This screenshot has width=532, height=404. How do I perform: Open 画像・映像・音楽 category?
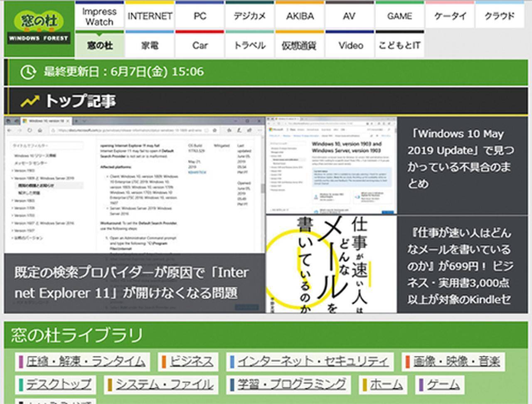pos(453,361)
